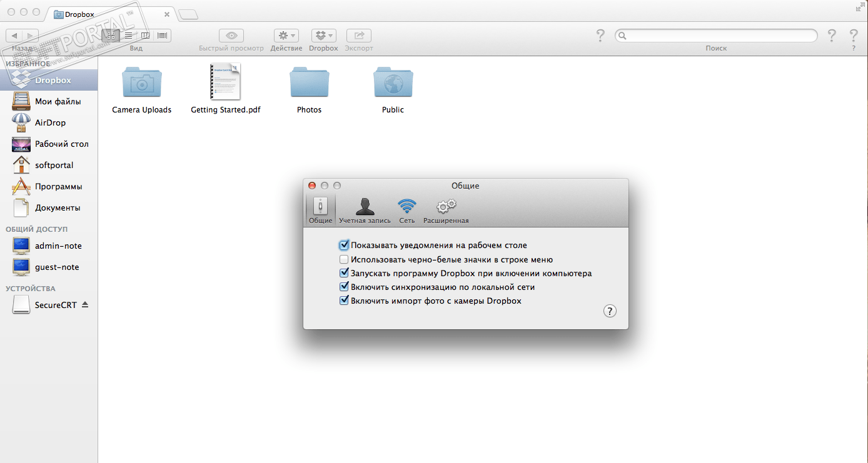Switch to the Общие preferences tab
The image size is (868, 463).
pyautogui.click(x=321, y=211)
